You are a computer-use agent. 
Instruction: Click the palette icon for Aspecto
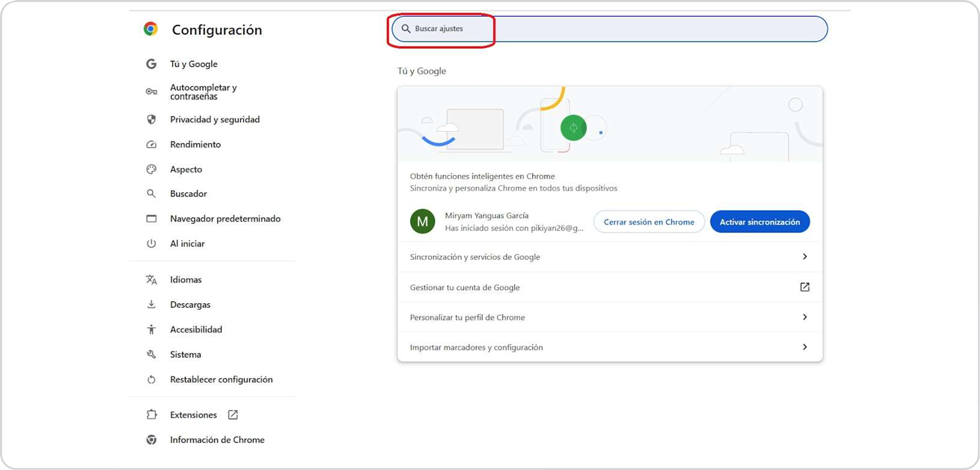pyautogui.click(x=151, y=169)
